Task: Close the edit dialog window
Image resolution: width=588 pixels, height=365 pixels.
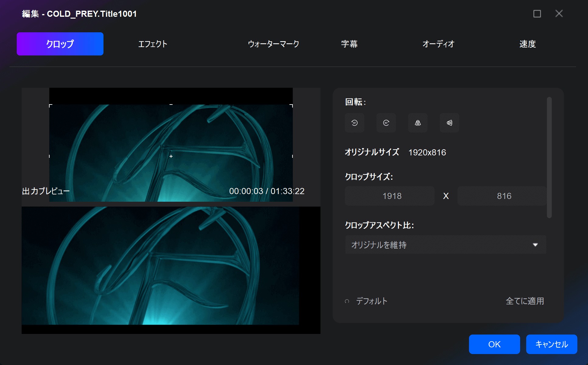Action: 559,13
